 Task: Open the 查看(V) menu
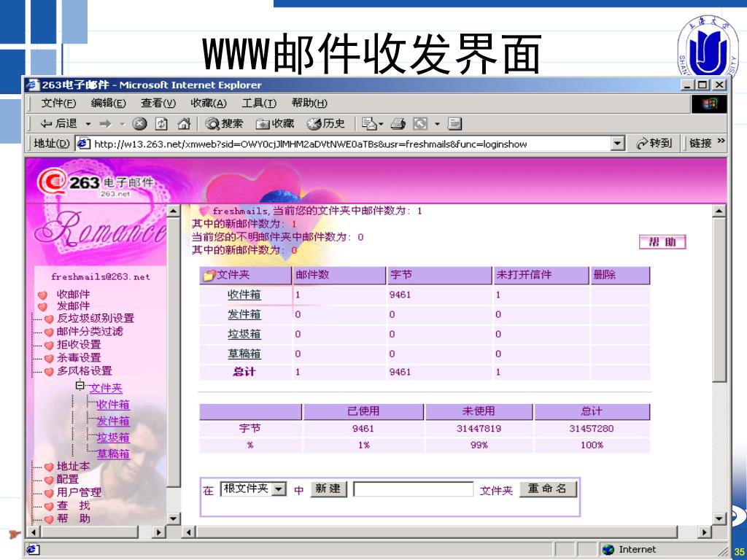pyautogui.click(x=158, y=103)
